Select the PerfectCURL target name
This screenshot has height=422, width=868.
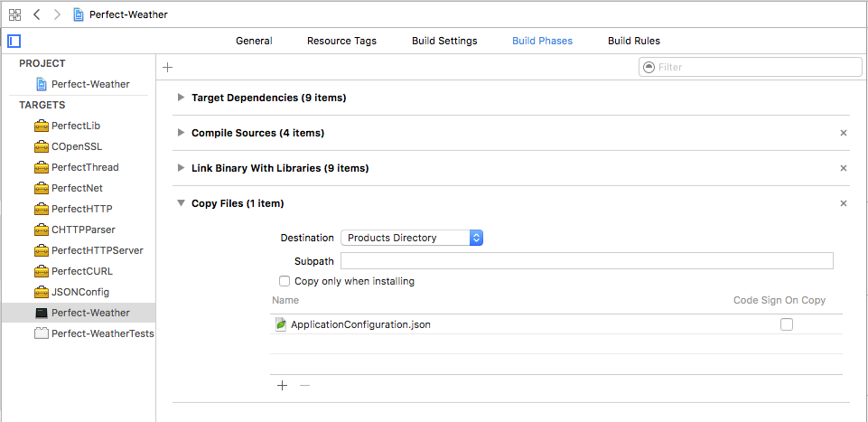click(x=82, y=271)
